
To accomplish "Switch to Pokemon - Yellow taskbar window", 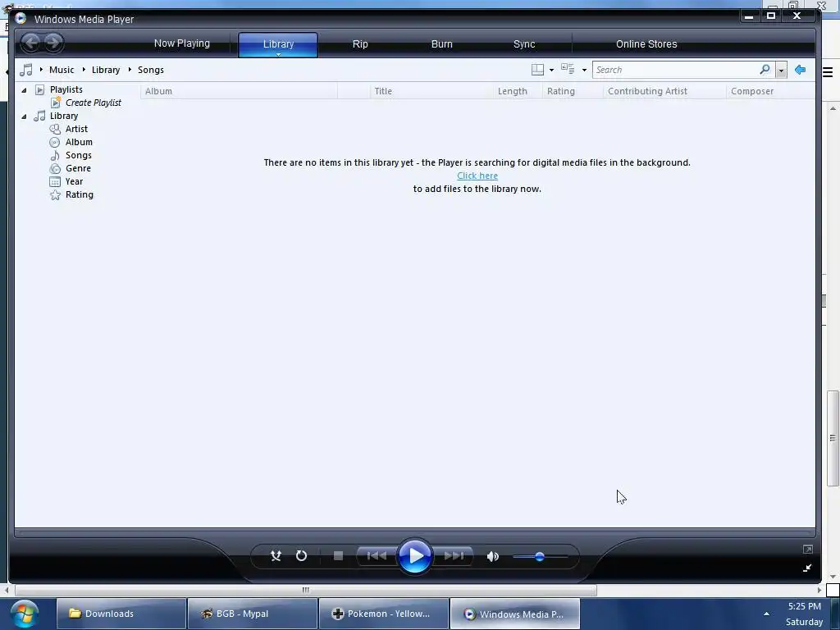I will [384, 614].
